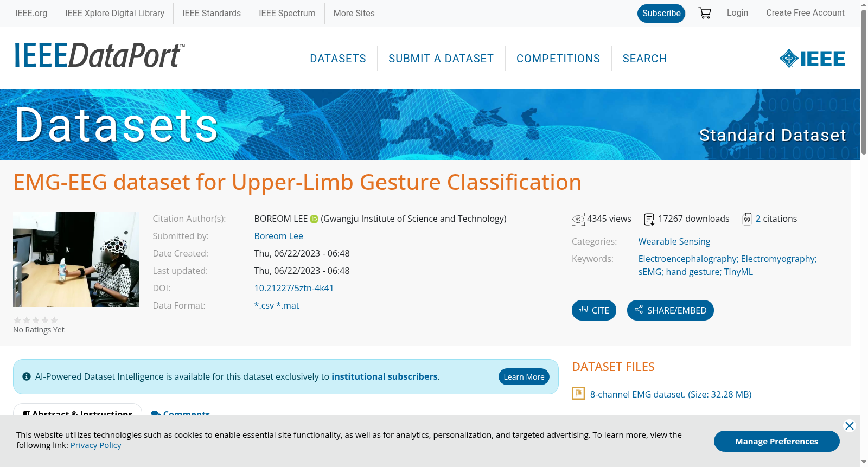Image resolution: width=868 pixels, height=467 pixels.
Task: Click the downloads document icon
Action: 649,219
